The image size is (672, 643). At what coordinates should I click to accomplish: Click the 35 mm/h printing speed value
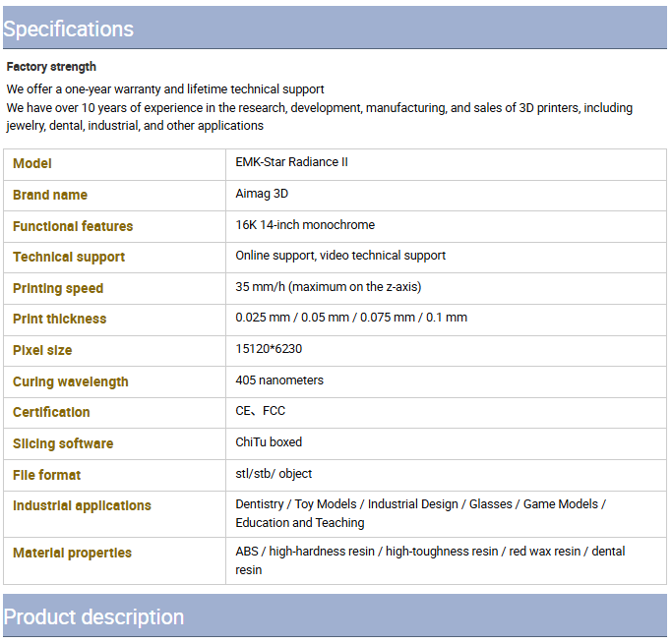tap(329, 286)
